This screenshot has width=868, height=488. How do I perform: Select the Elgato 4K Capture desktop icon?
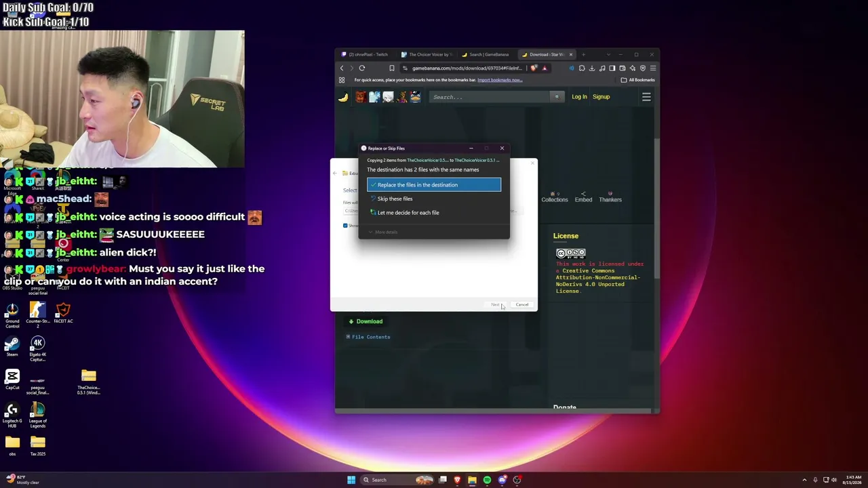(x=38, y=349)
